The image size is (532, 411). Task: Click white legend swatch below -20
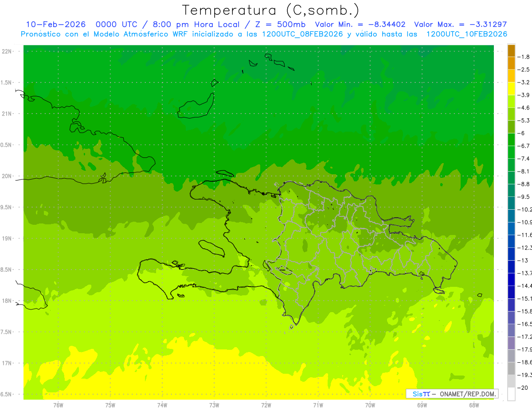point(511,394)
